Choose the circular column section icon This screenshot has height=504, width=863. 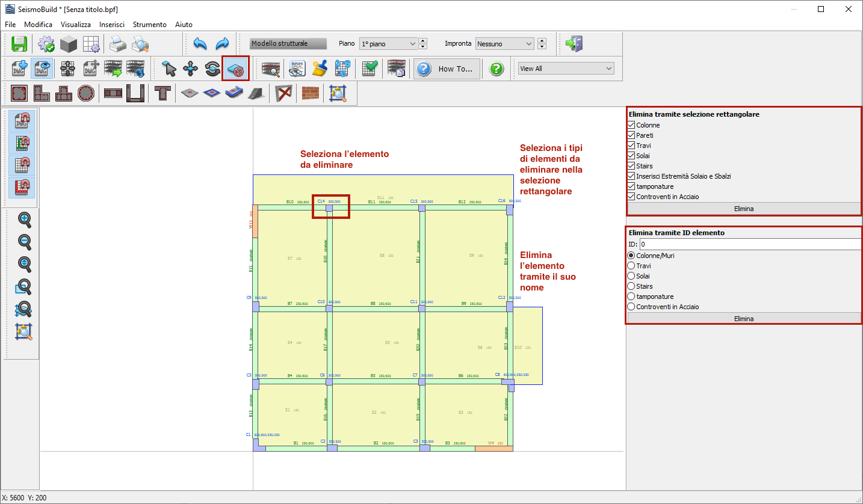point(86,93)
